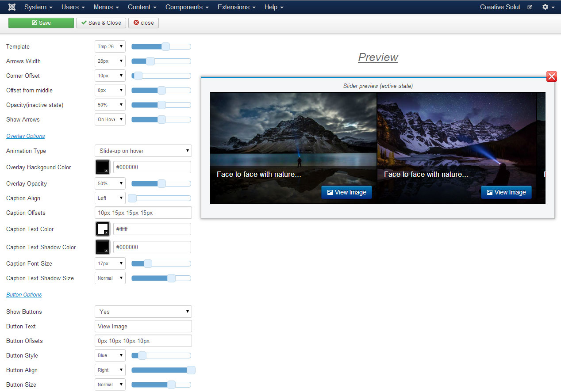Click Save & Close button
Screen dimensions: 561x392
101,23
